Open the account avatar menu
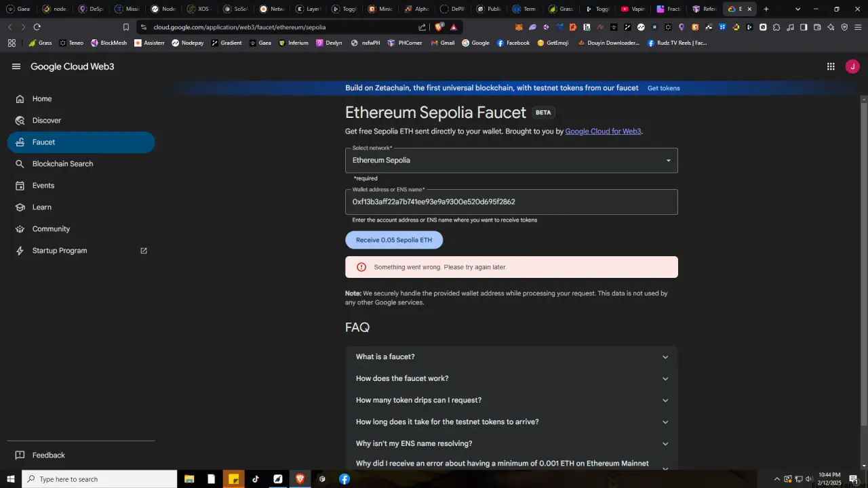The width and height of the screenshot is (868, 488). [852, 66]
